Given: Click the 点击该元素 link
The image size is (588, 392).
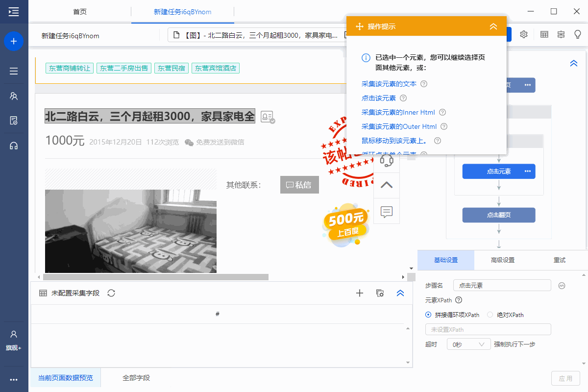Looking at the screenshot, I should [x=379, y=98].
